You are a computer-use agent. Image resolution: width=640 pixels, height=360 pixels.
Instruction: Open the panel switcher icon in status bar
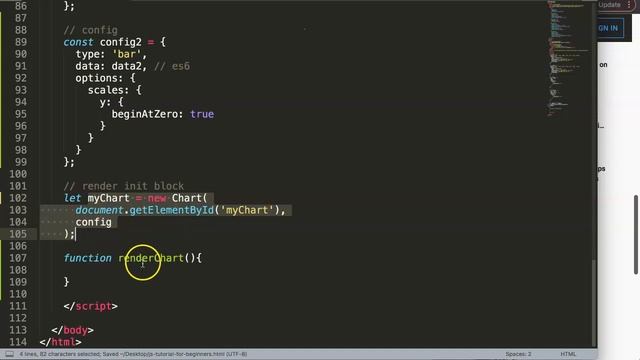pyautogui.click(x=9, y=354)
